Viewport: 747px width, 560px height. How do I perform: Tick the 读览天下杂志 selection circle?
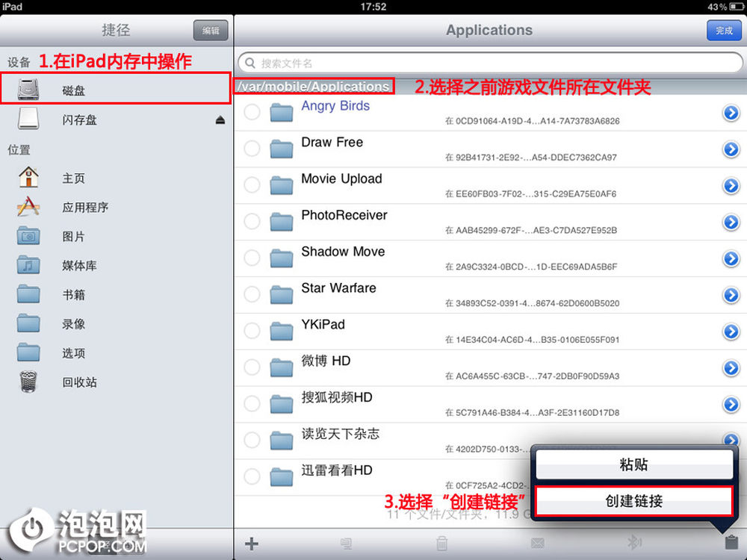coord(252,440)
